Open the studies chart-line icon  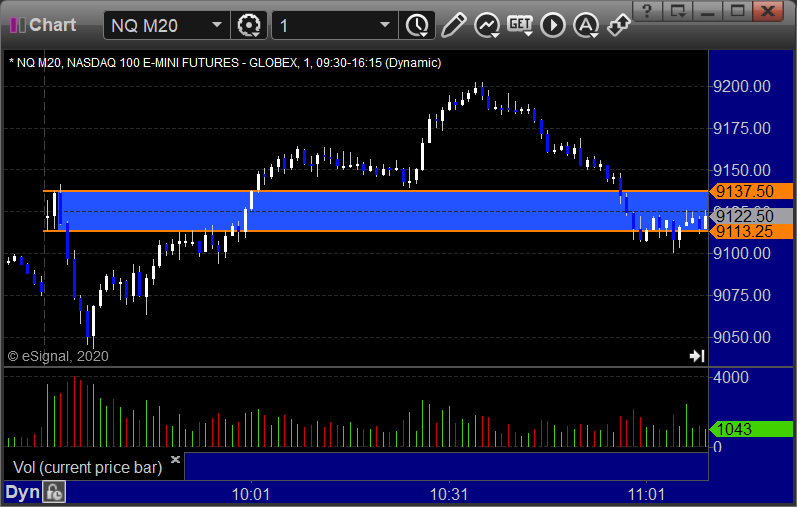486,25
